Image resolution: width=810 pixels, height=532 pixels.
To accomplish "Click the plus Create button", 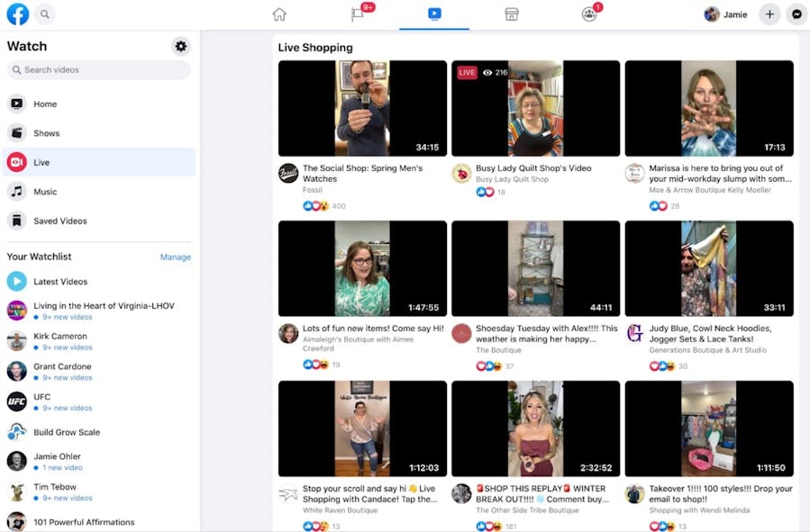I will point(769,14).
